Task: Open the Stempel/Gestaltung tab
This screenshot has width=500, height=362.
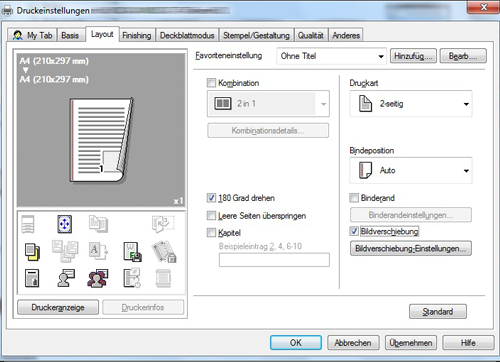Action: click(256, 35)
